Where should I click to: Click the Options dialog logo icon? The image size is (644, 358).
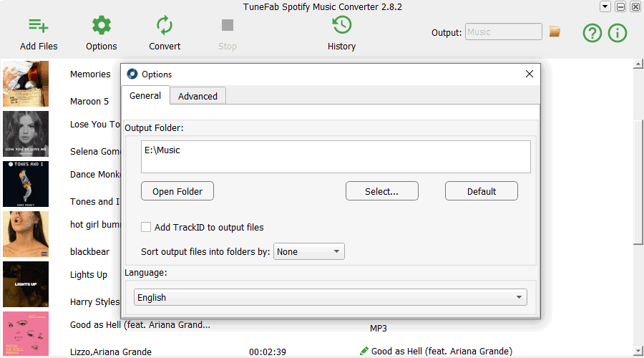point(132,74)
